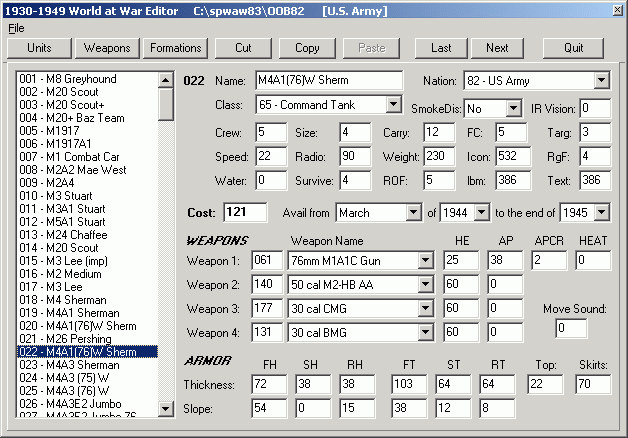Viewport: 628px width, 438px height.
Task: Click the Weight field
Action: point(439,157)
